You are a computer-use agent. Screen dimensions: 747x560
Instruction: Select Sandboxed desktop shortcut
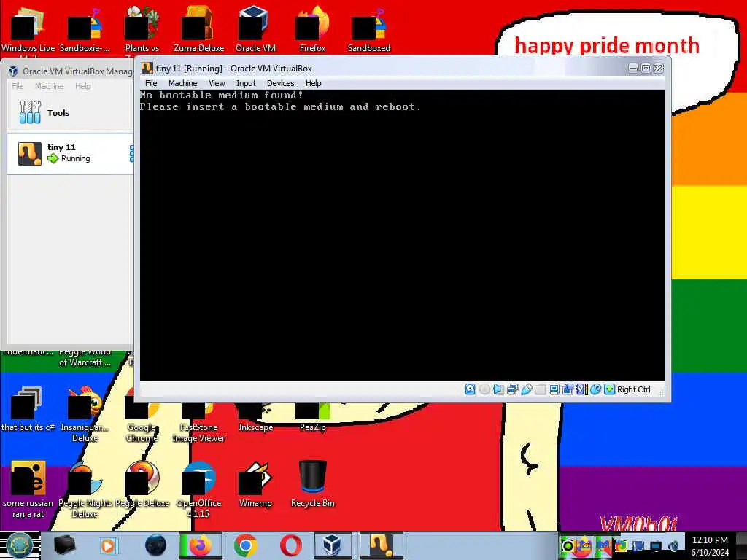pyautogui.click(x=369, y=29)
